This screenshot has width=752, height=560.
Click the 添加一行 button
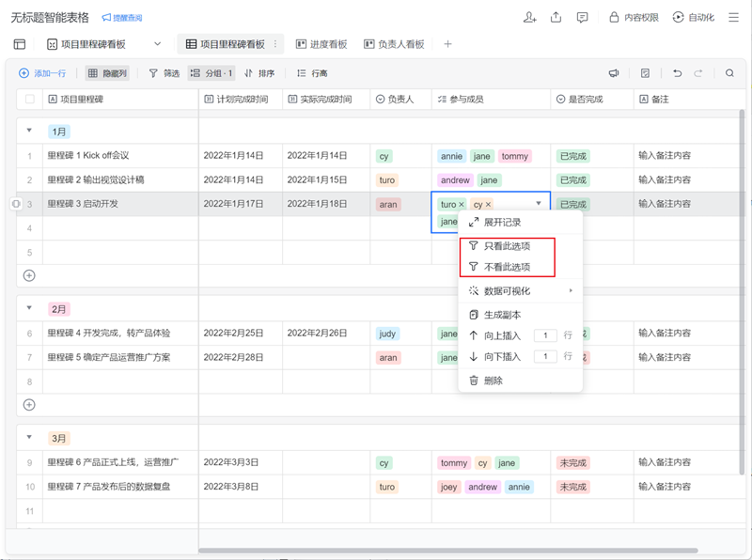[42, 73]
